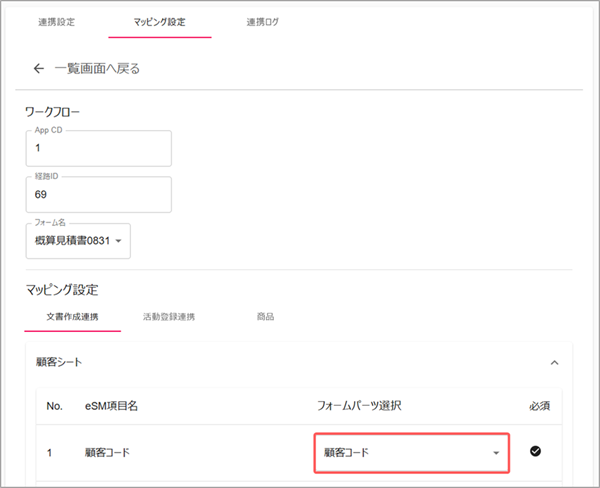
Task: Click the 必須 column header
Action: point(538,407)
